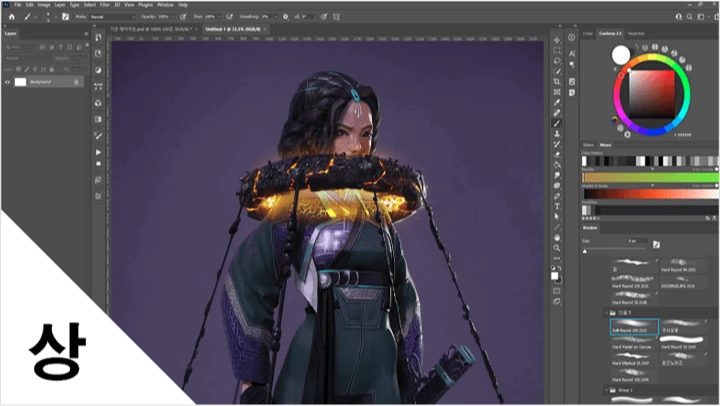This screenshot has width=720, height=406.
Task: Select the Pen tool
Action: click(557, 196)
